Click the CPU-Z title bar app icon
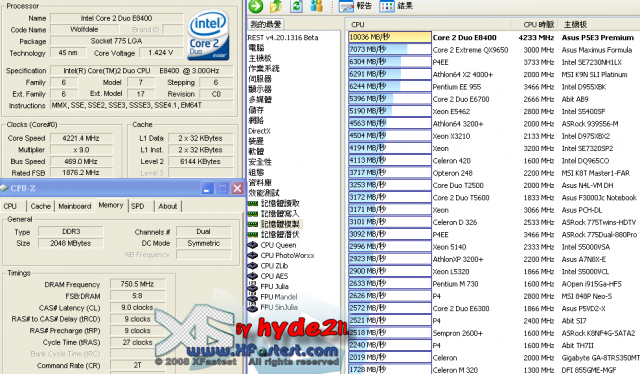640x374 pixels. pos(4,188)
